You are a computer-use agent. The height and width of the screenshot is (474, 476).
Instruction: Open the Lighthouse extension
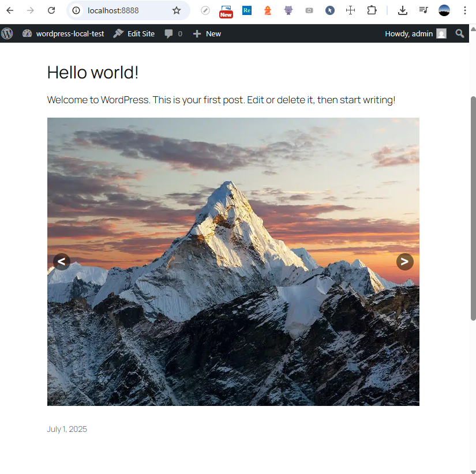pos(268,10)
